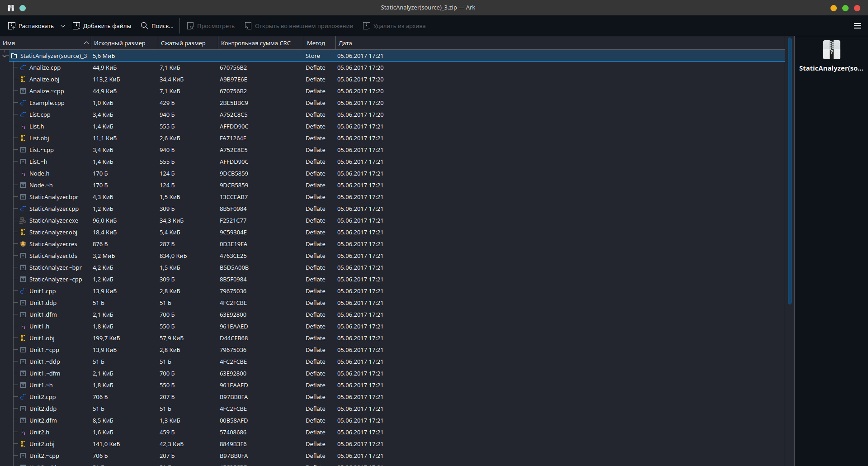Viewport: 868px width, 466px height.
Task: Click the Preview (Просмотреть) toolbar icon
Action: coord(190,26)
